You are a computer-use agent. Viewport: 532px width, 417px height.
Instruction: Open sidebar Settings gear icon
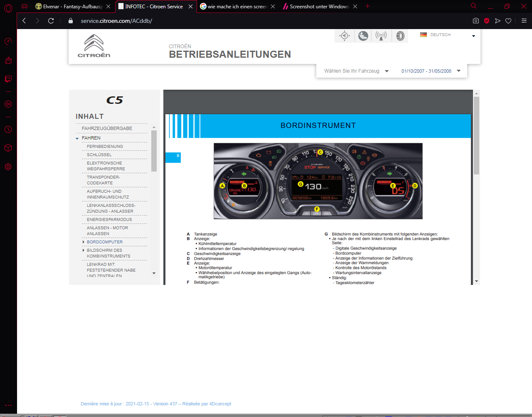click(x=8, y=167)
